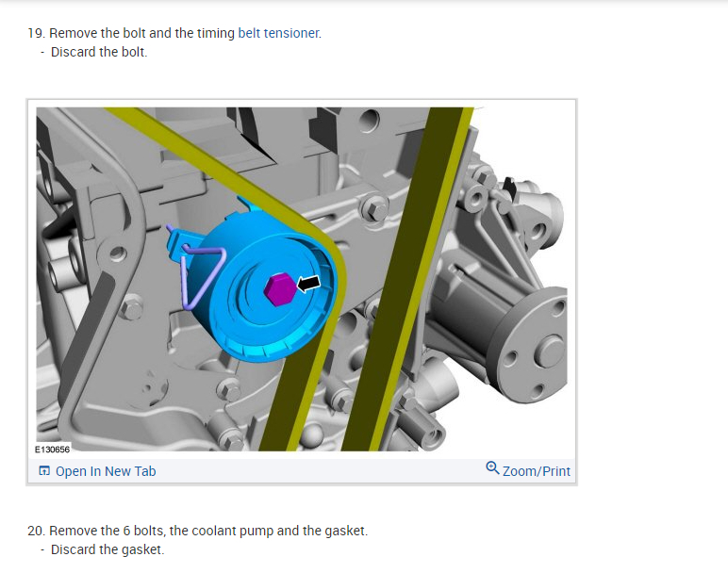Click the "Zoom/Print" link text
The height and width of the screenshot is (573, 728).
[537, 471]
